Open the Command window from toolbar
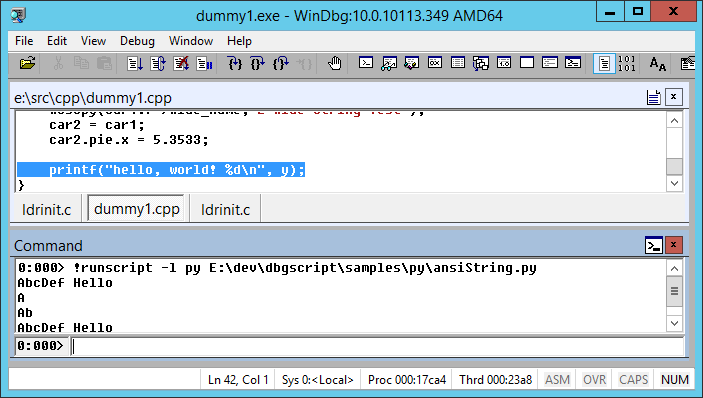The height and width of the screenshot is (398, 703). click(366, 63)
